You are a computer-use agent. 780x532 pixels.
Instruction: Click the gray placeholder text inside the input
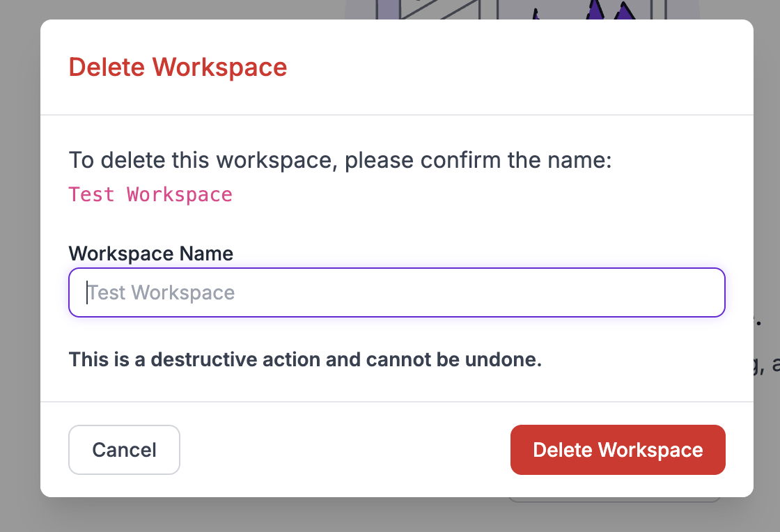pos(162,292)
